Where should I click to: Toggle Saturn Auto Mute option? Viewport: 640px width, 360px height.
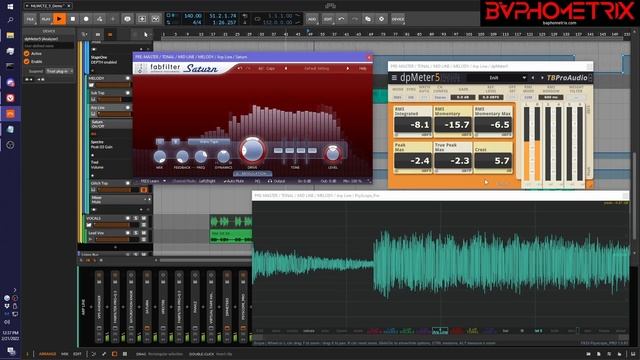point(234,181)
